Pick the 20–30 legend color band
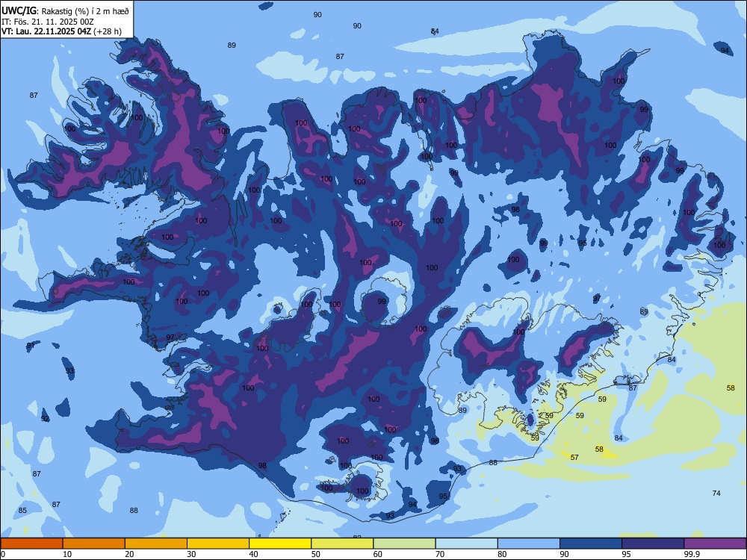 [x=156, y=544]
